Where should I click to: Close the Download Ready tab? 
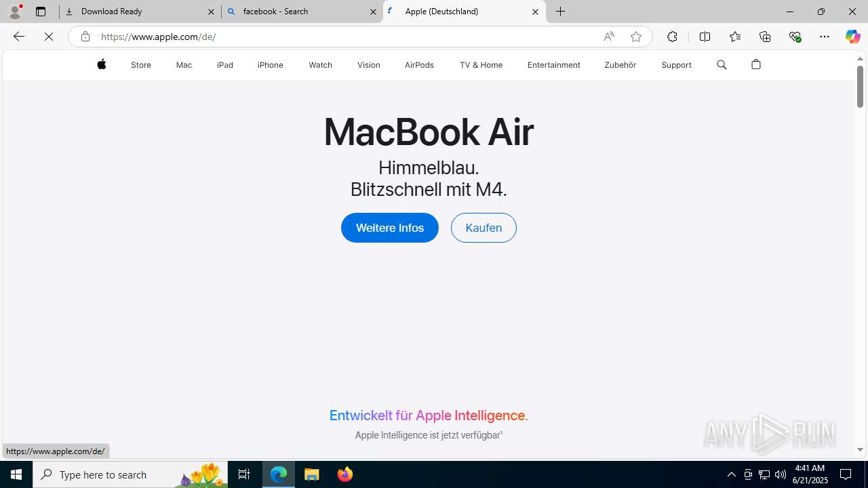tap(211, 12)
